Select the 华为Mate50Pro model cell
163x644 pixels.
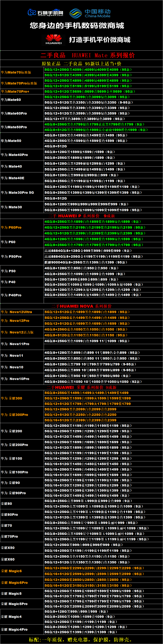pyautogui.click(x=22, y=127)
